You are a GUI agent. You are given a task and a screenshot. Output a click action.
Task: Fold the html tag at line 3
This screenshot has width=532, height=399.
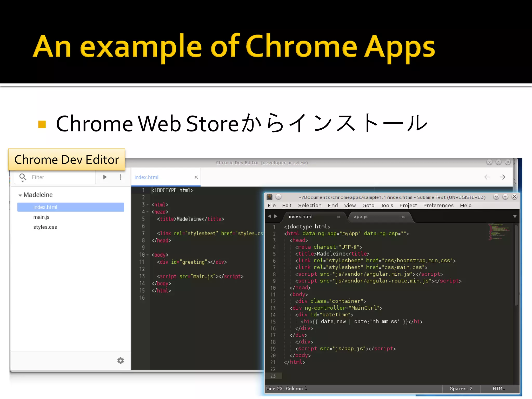pyautogui.click(x=148, y=205)
